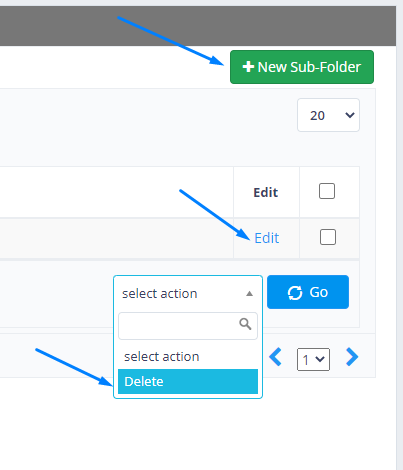This screenshot has height=470, width=403.
Task: Click the grey header bar at top
Action: [x=198, y=26]
